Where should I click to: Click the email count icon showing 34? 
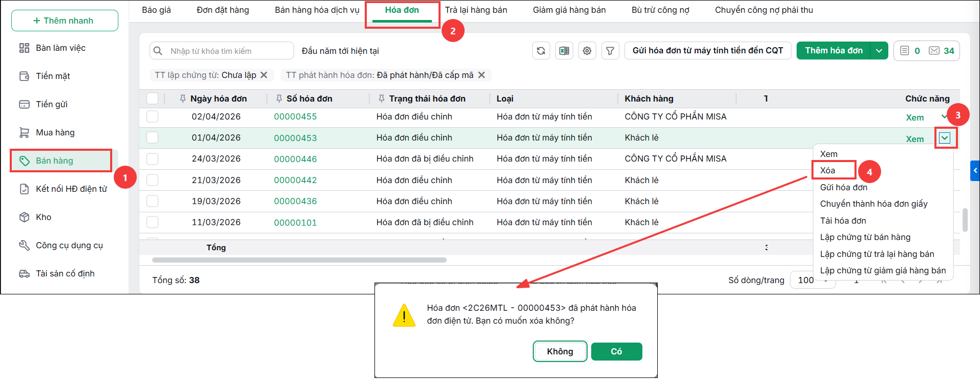942,51
